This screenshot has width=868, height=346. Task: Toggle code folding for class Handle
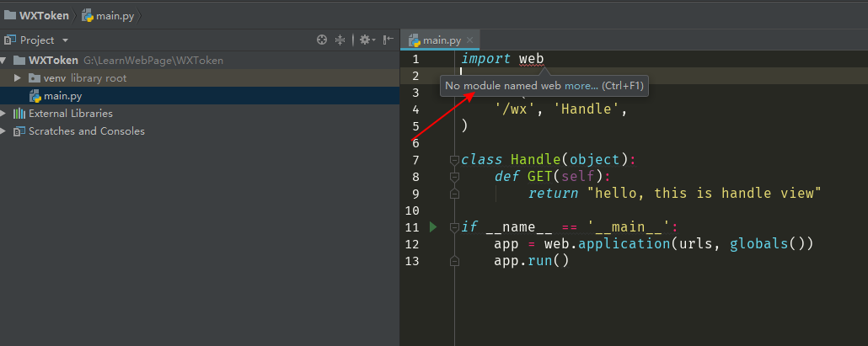(454, 160)
